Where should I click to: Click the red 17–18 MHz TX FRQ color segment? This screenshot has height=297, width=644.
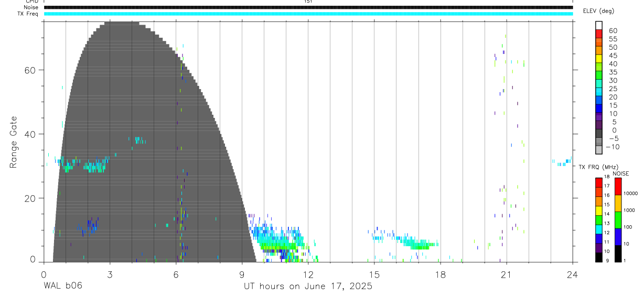point(599,182)
